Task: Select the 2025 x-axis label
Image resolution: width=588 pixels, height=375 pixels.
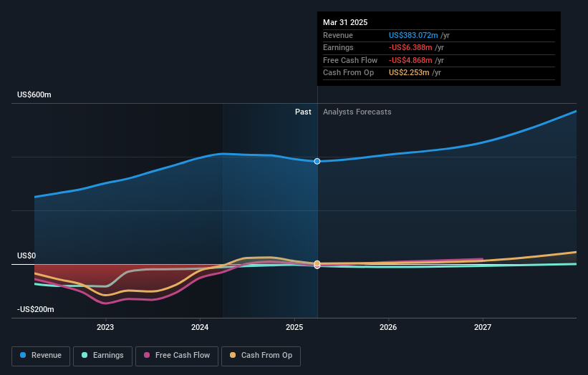Action: coord(294,328)
